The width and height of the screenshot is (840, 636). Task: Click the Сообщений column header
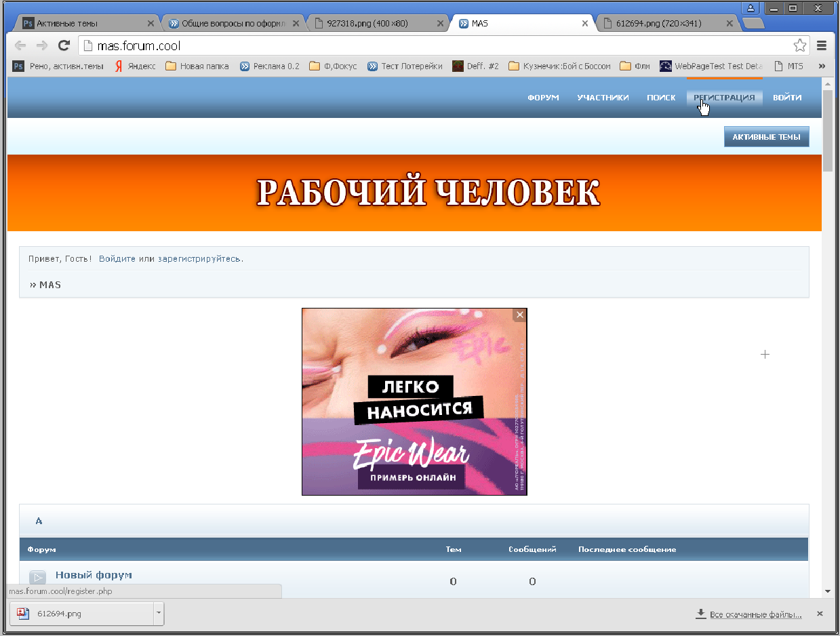532,549
